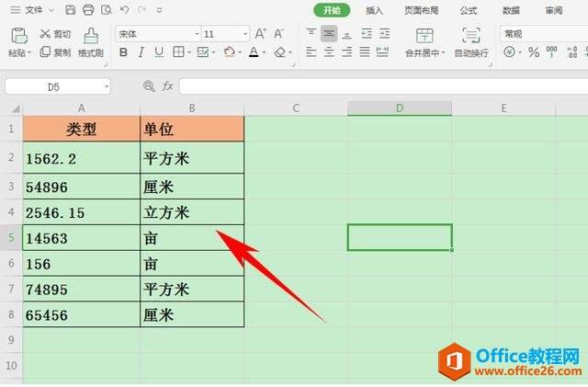588x387 pixels.
Task: Open Print Preview icon
Action: [x=107, y=10]
